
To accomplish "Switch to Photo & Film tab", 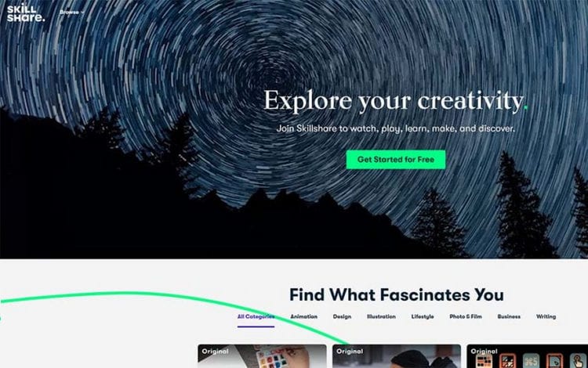I will click(466, 316).
